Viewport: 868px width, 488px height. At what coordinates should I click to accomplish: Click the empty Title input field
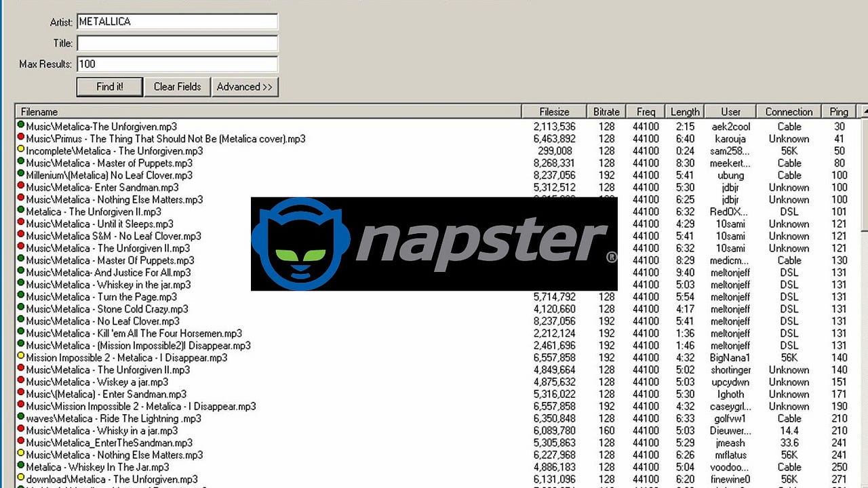[176, 43]
